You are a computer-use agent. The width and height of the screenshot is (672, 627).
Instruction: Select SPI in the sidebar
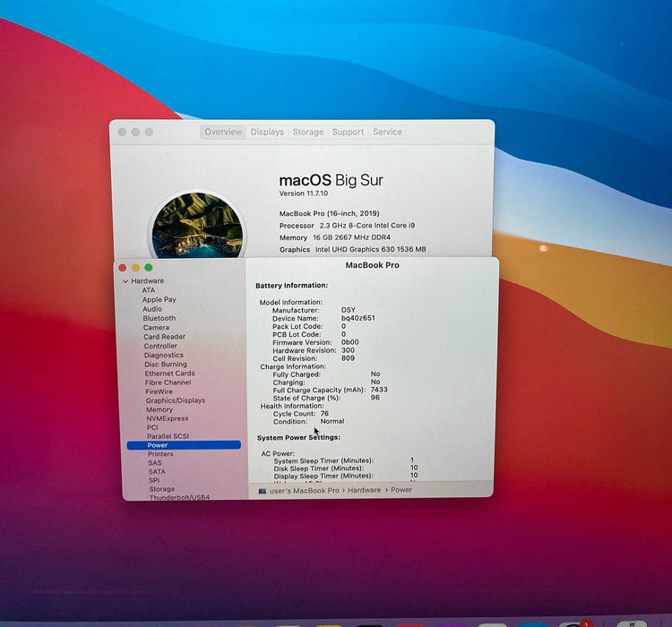154,480
